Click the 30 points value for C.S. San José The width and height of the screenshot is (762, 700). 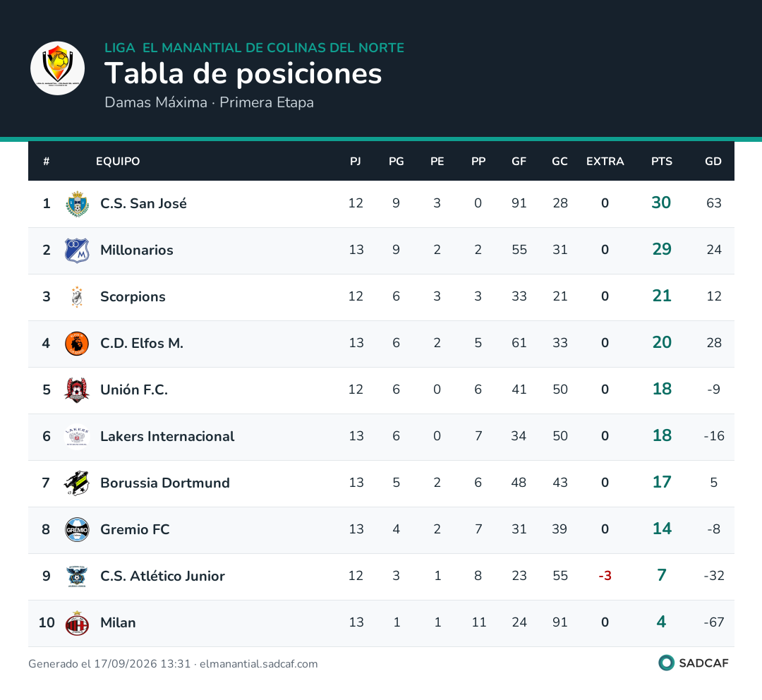click(661, 203)
